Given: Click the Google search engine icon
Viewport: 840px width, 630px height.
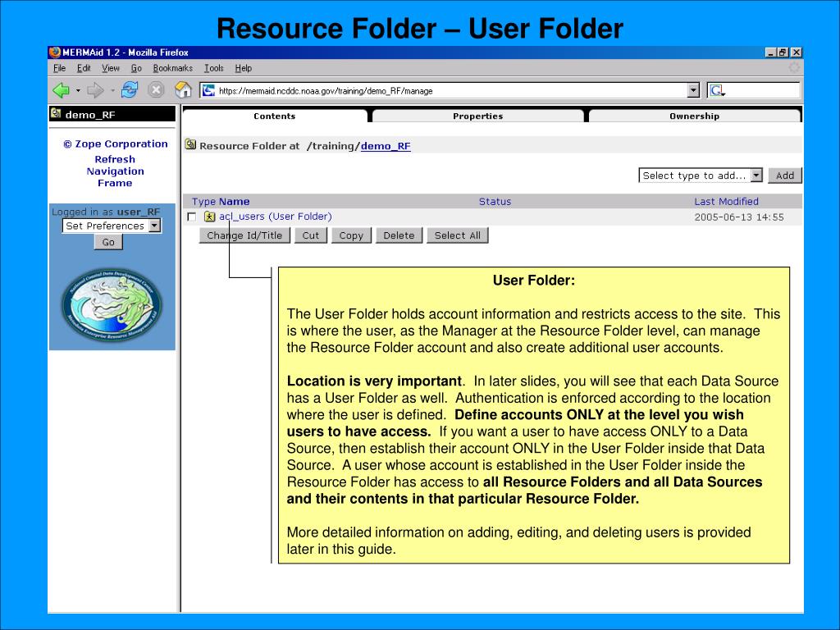Looking at the screenshot, I should pos(716,90).
